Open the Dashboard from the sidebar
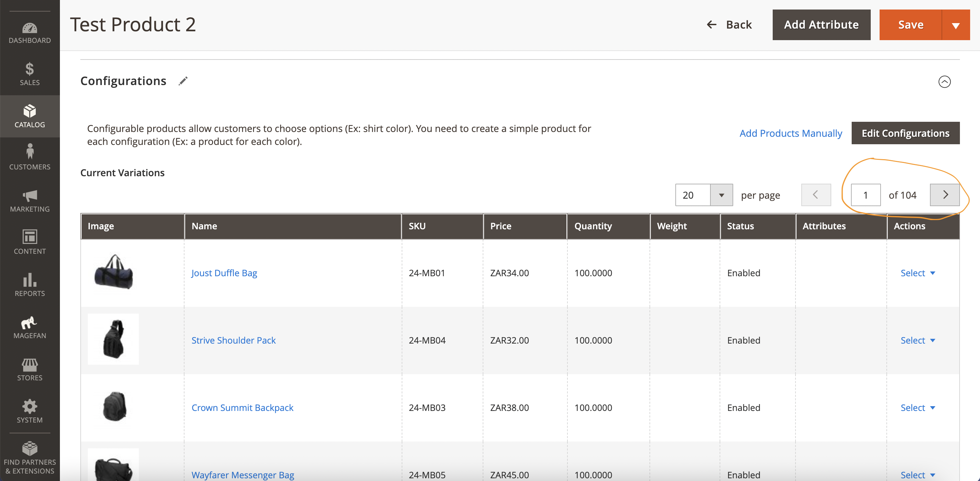Image resolution: width=980 pixels, height=481 pixels. click(30, 32)
